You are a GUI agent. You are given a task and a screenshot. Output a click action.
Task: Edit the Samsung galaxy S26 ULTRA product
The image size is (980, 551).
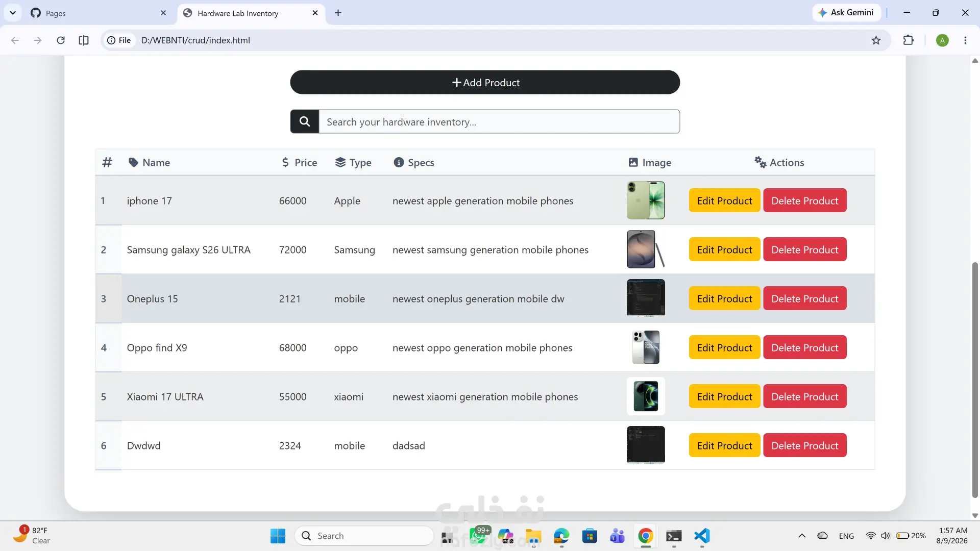coord(724,249)
